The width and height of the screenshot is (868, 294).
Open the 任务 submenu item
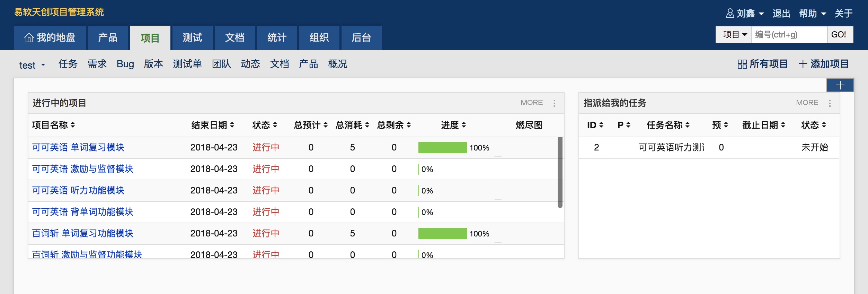(x=68, y=64)
